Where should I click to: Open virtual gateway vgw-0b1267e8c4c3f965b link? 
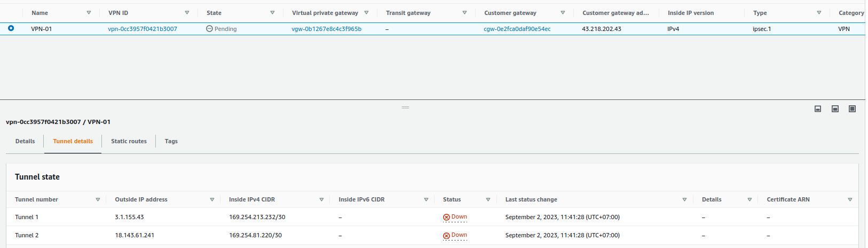coord(326,29)
